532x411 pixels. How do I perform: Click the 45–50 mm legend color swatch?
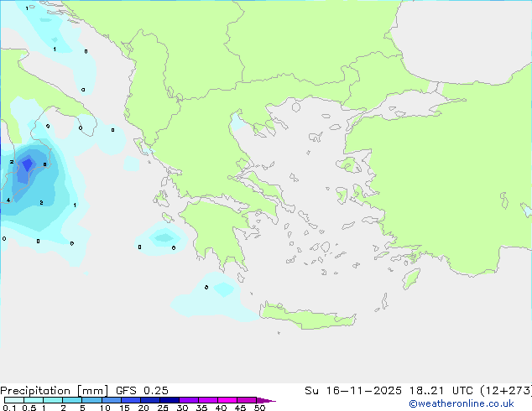tap(247, 400)
